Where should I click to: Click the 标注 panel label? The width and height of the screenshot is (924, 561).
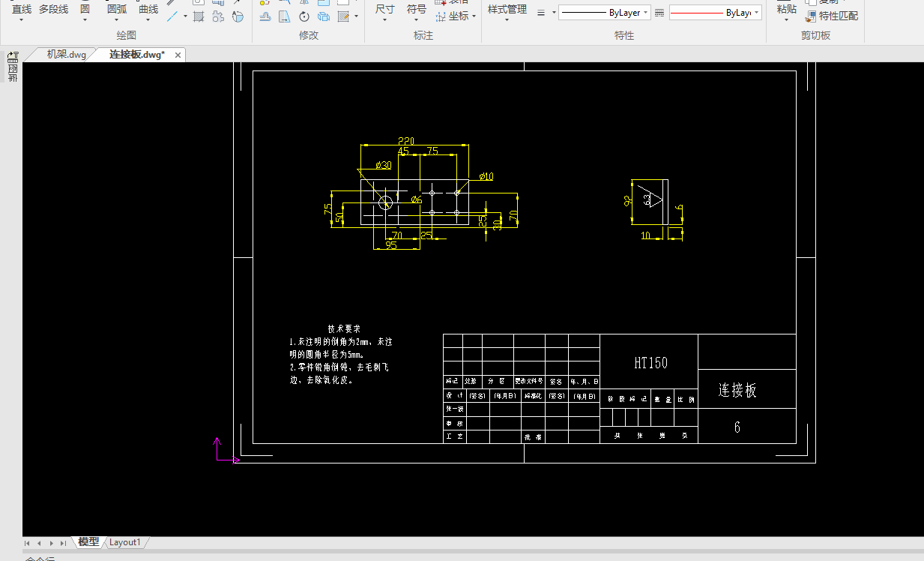click(x=423, y=35)
